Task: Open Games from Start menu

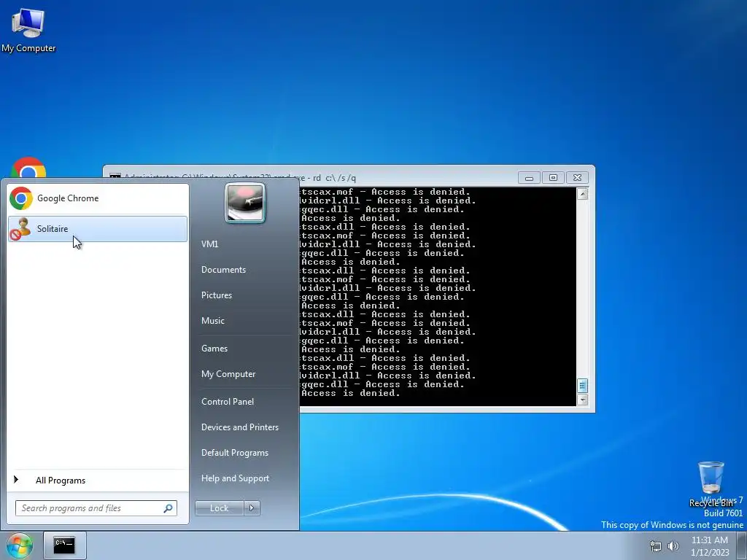Action: [214, 348]
